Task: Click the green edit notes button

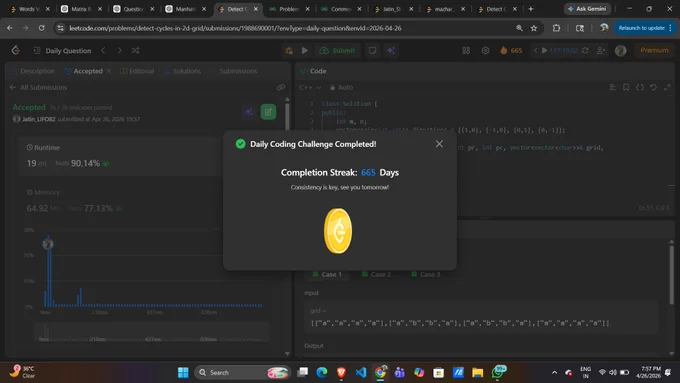Action: click(268, 112)
